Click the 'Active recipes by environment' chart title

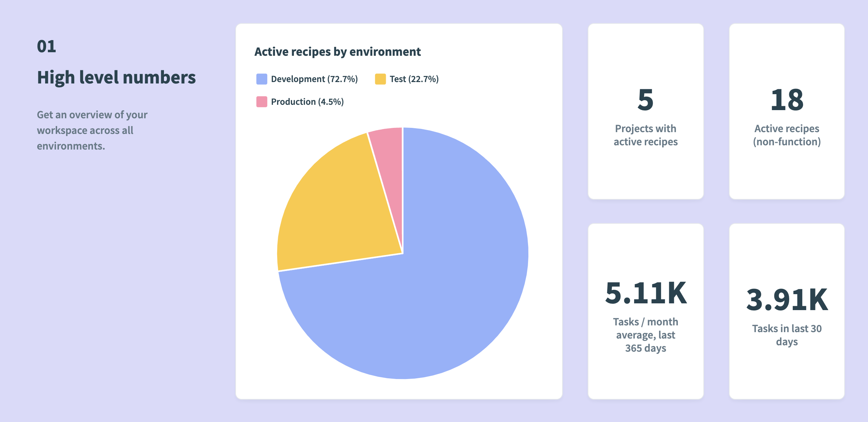click(338, 52)
